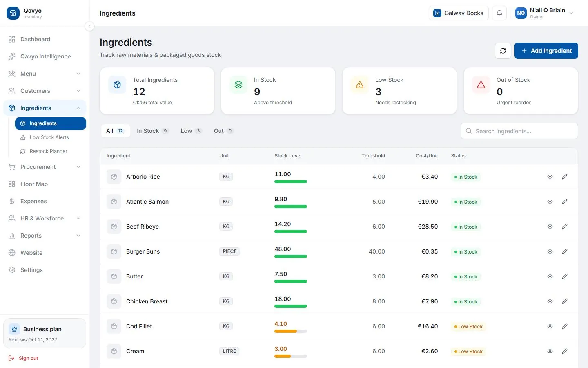Click the Floor Map sidebar icon
This screenshot has height=368, width=588.
[12, 184]
